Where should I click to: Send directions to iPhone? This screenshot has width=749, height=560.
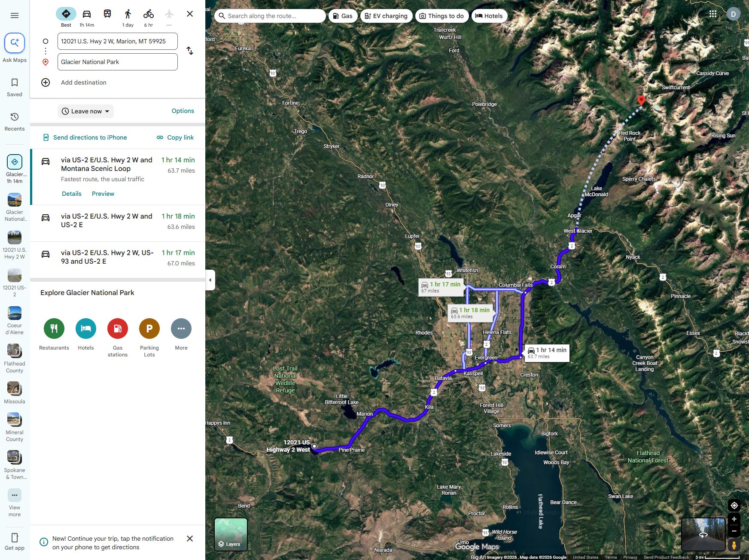85,137
